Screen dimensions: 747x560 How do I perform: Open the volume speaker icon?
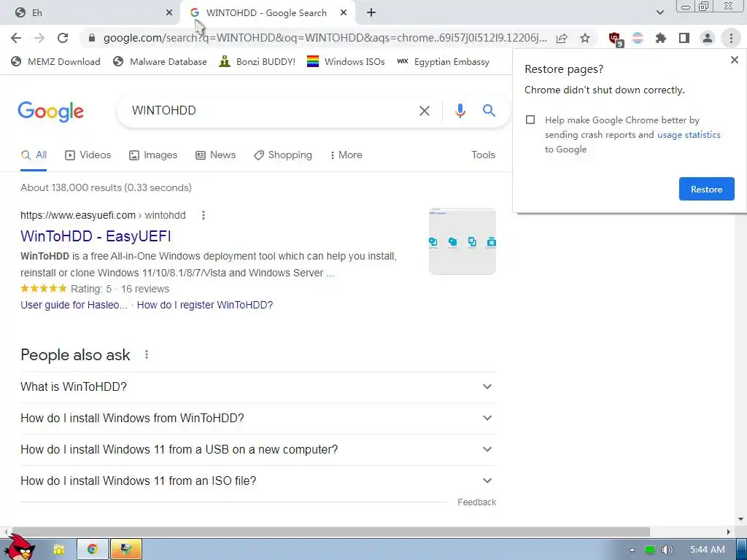point(667,550)
